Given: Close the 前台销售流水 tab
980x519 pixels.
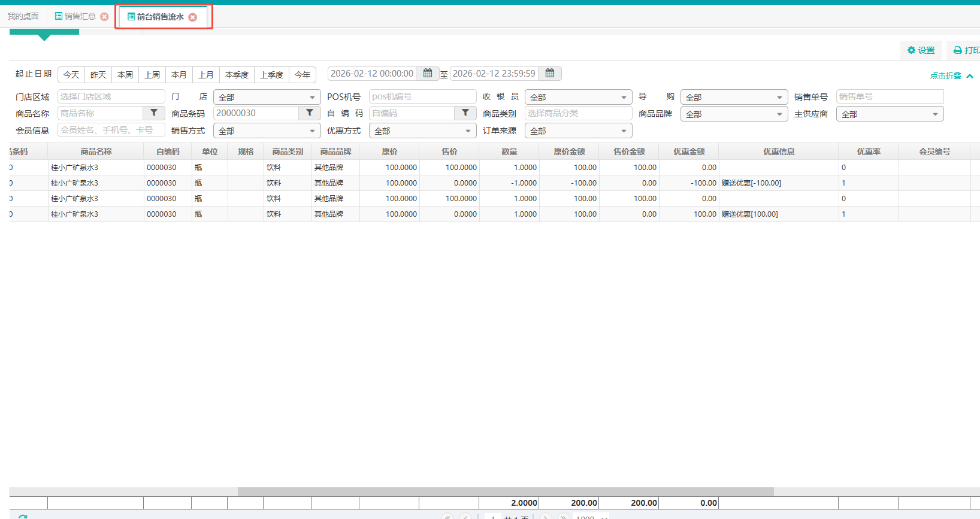Looking at the screenshot, I should tap(193, 17).
